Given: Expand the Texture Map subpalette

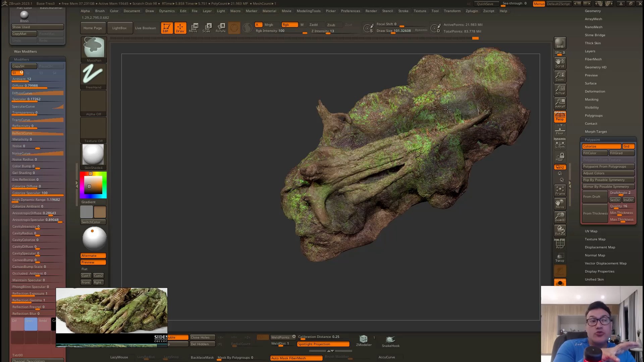Looking at the screenshot, I should [x=595, y=239].
